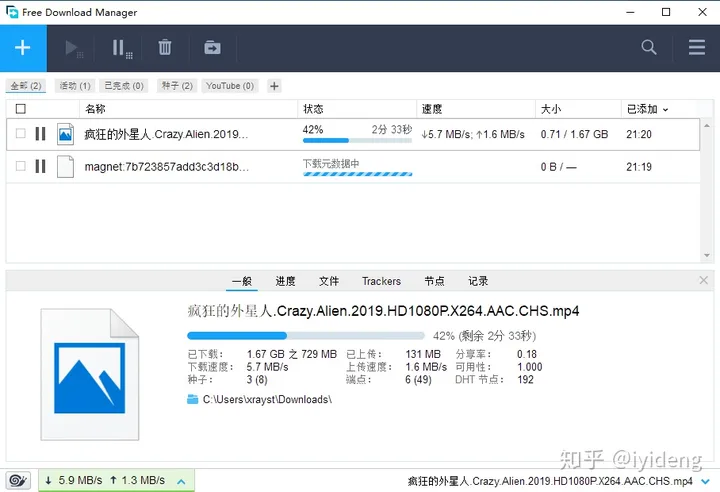720x492 pixels.
Task: Switch to the Trackers tab
Action: (x=381, y=281)
